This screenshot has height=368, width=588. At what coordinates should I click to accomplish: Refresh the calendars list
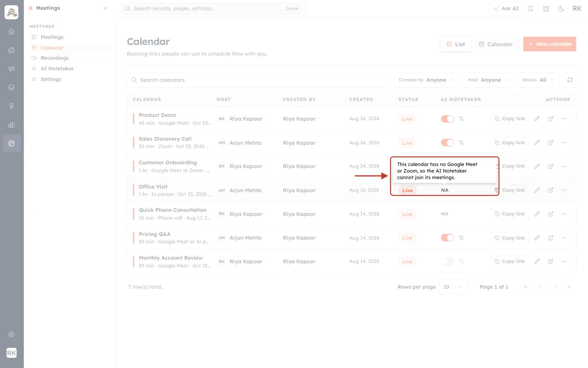click(x=570, y=80)
